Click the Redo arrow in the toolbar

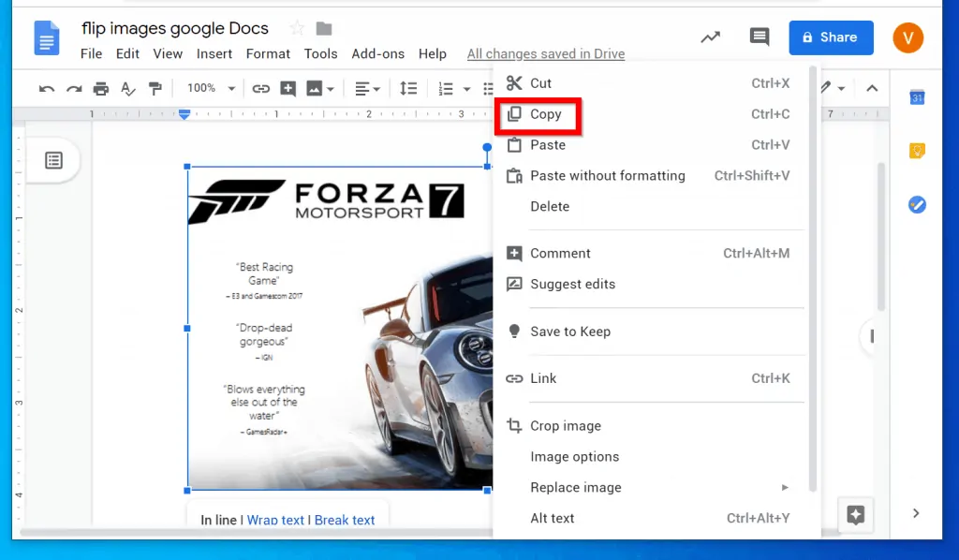[74, 89]
